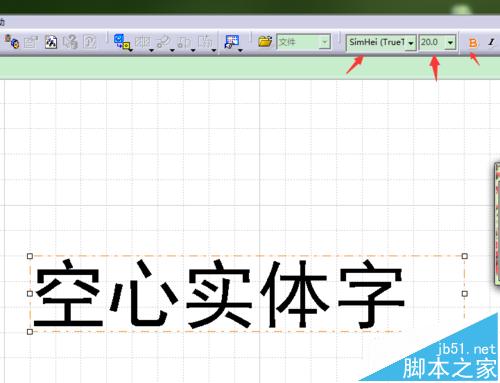
Task: Click the middle-left handle of the text box
Action: [x=30, y=294]
